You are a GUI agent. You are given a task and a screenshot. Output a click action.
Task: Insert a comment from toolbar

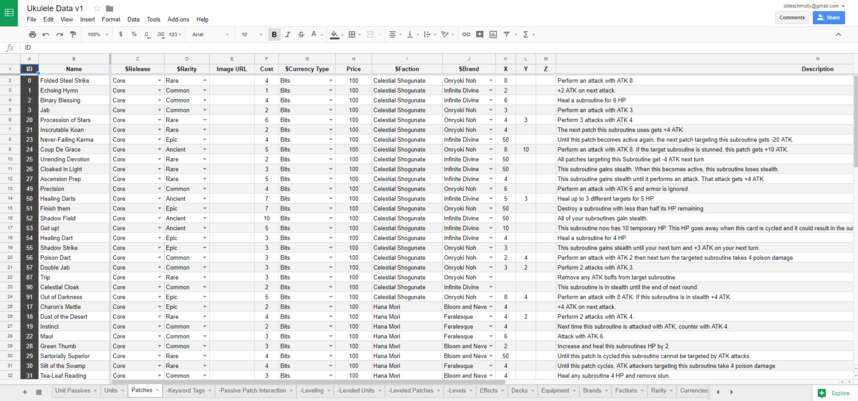pos(480,34)
